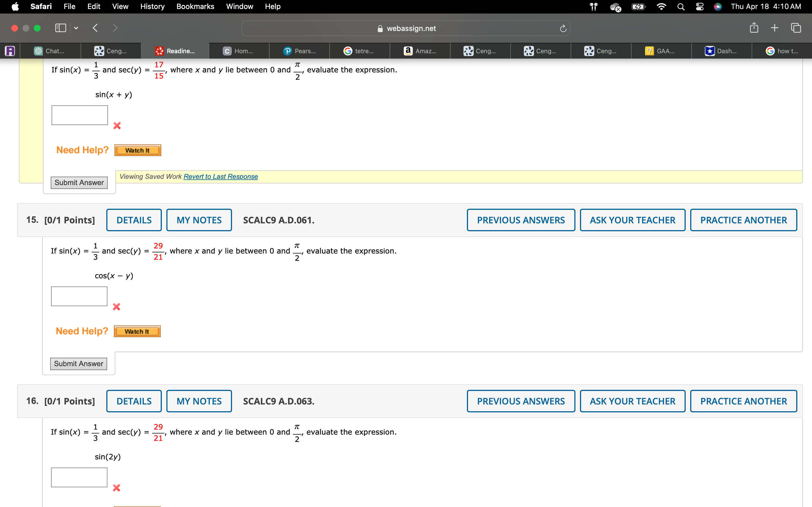Switch to the Amaz... tab

click(x=420, y=51)
